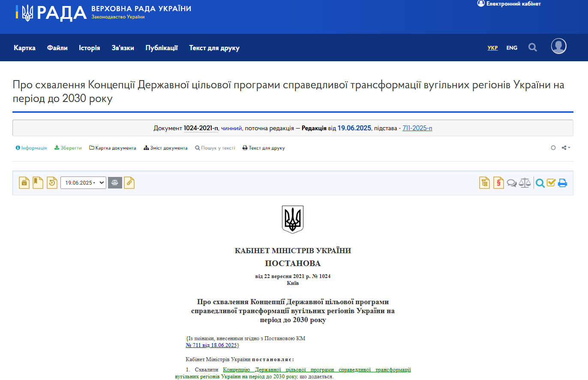The height and width of the screenshot is (380, 588).
Task: Open the site search magnifier in navbar
Action: [x=533, y=48]
